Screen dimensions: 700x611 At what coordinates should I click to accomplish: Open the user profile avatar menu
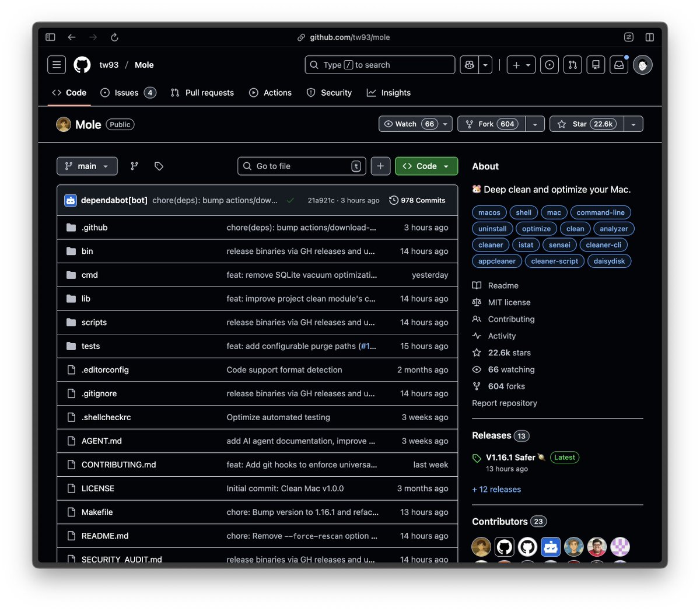642,65
